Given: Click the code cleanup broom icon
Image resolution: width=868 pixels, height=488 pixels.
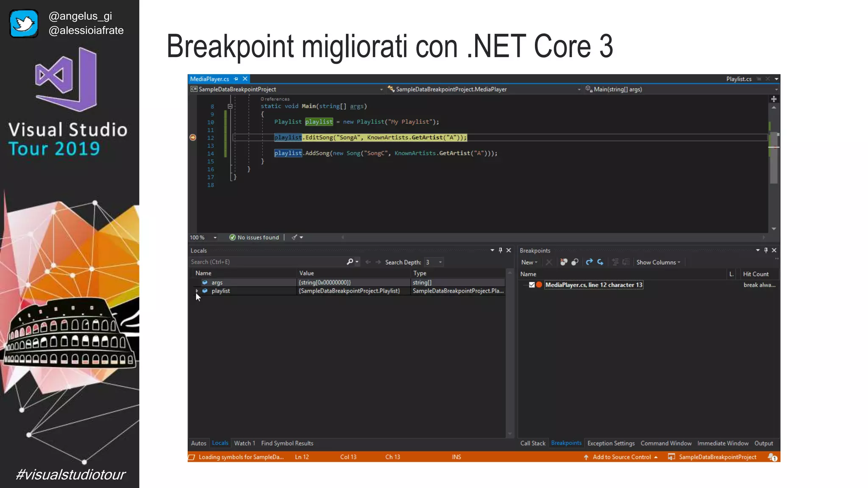Looking at the screenshot, I should [x=294, y=237].
